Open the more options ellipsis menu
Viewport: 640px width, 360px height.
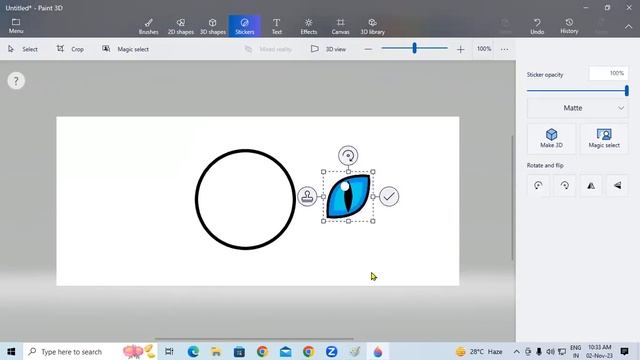coord(504,49)
